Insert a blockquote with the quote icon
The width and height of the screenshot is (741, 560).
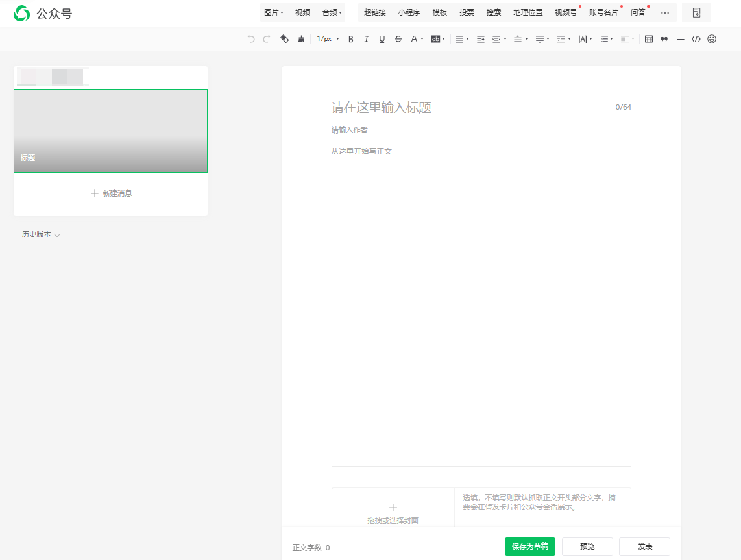664,39
